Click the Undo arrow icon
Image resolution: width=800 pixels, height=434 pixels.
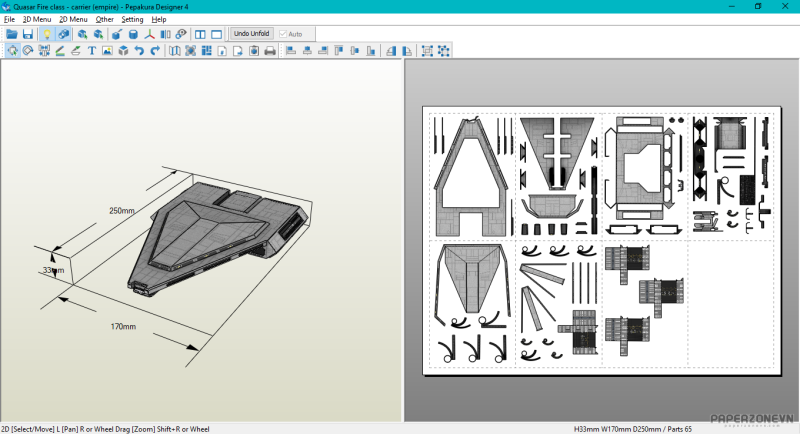pyautogui.click(x=139, y=51)
